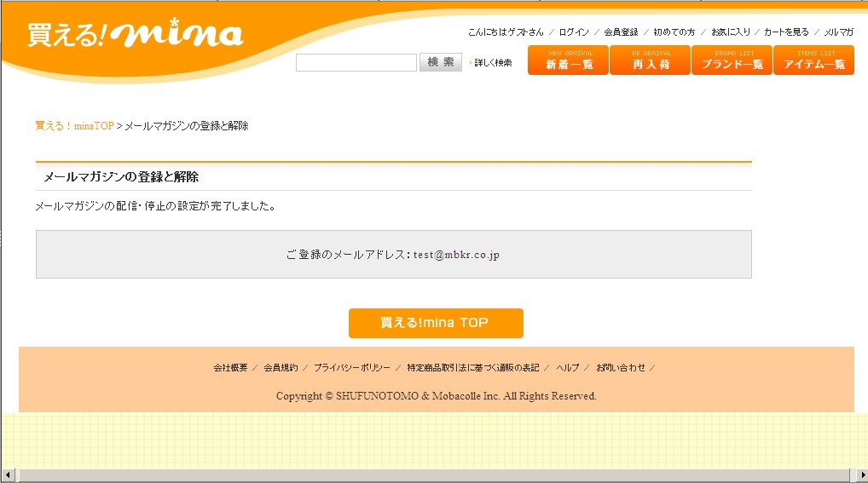Click the お問い合わせ contact link
Viewport: 868px width, 483px height.
pyautogui.click(x=620, y=368)
